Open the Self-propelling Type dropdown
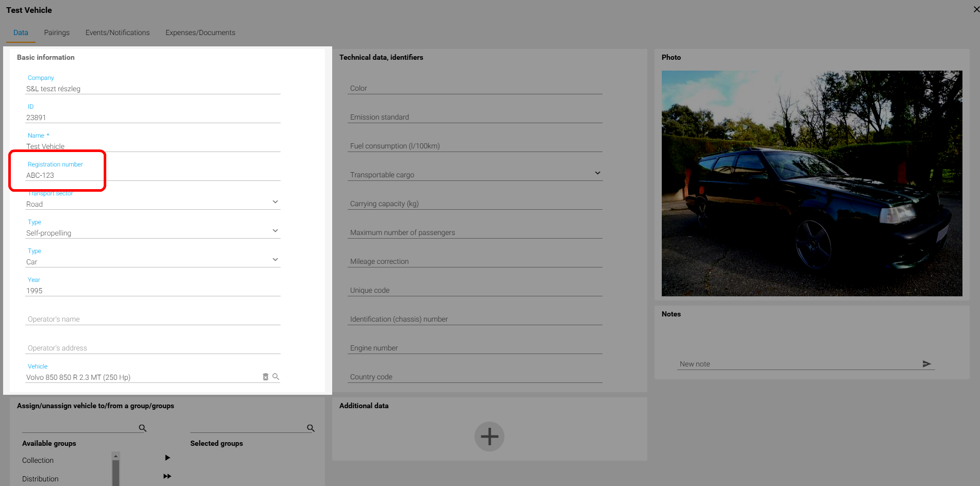Image resolution: width=980 pixels, height=486 pixels. (275, 231)
